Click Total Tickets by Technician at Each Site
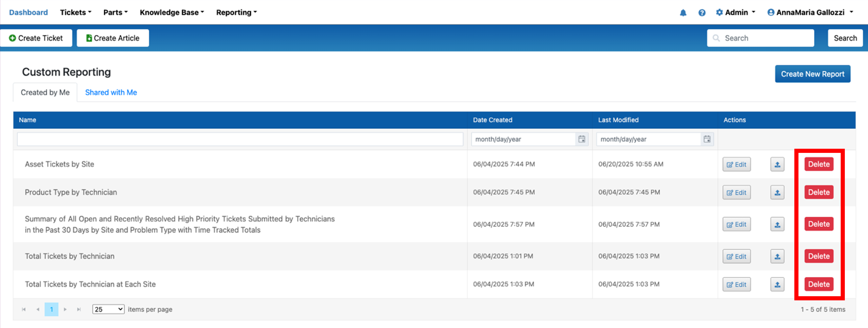This screenshot has height=328, width=868. (x=90, y=284)
